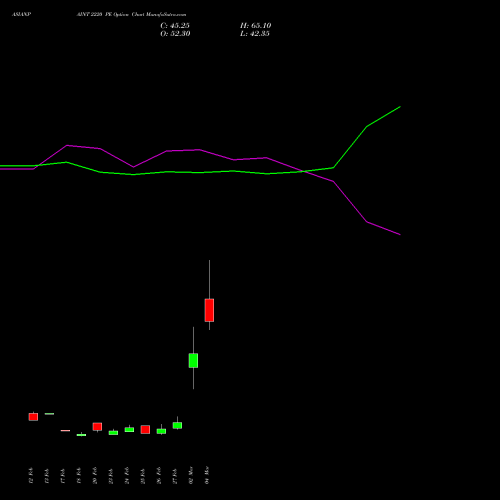Click the green indicator line's rising end
This screenshot has width=500, height=500.
pyautogui.click(x=399, y=107)
